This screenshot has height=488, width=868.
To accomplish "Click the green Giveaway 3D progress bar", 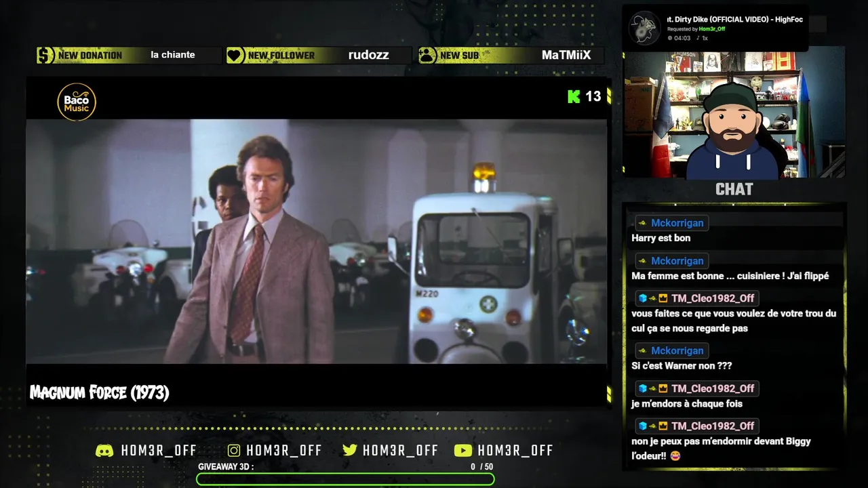I will [345, 479].
